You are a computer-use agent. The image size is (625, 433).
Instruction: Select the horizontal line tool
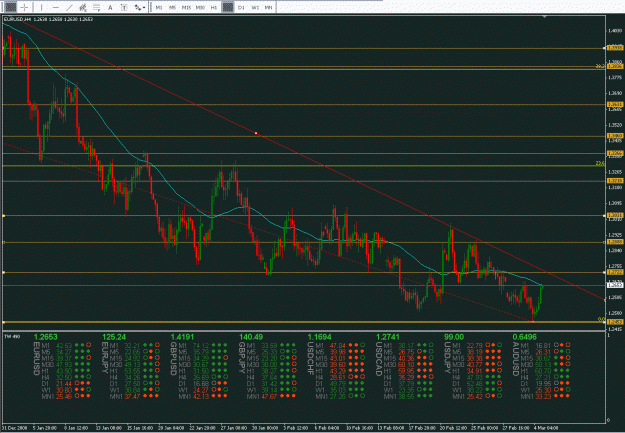55,7
